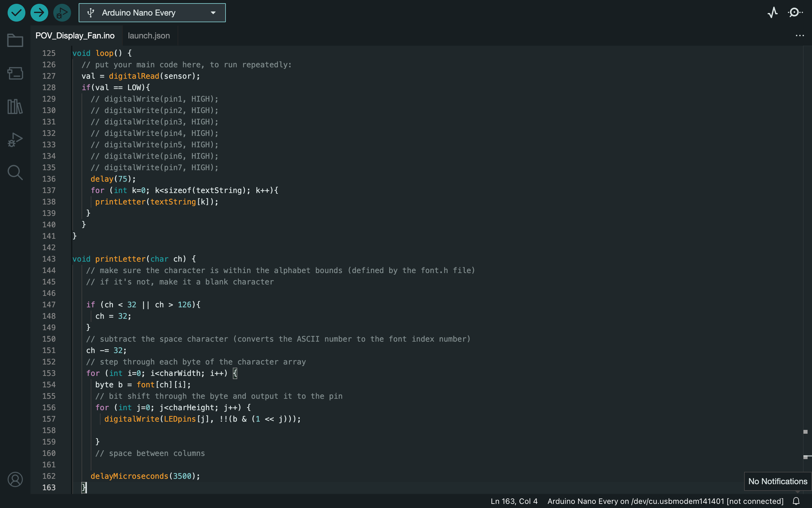The image size is (812, 508).
Task: Start debugging with the debug play button
Action: 62,13
